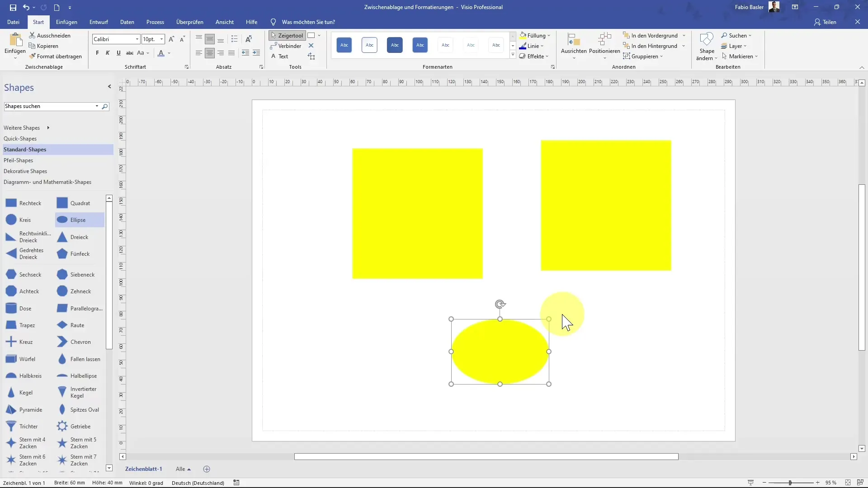
Task: Open the Pfeil-Shapes stencil
Action: [18, 160]
